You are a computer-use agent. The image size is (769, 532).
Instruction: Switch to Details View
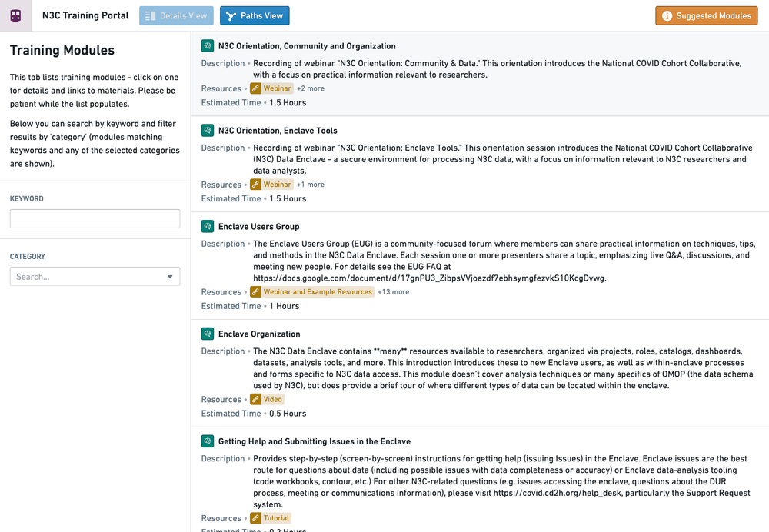coord(176,16)
